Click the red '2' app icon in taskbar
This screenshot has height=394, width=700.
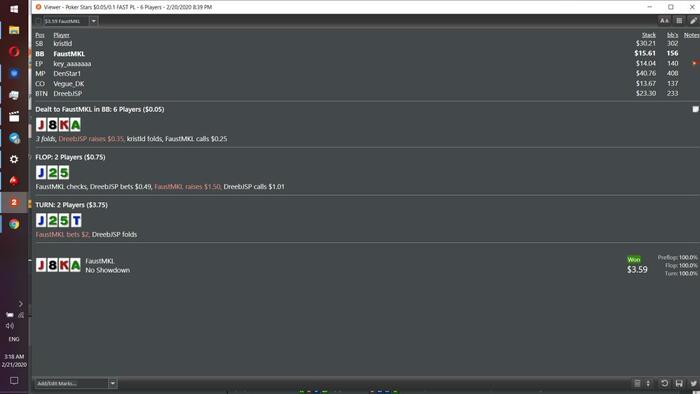coord(14,202)
